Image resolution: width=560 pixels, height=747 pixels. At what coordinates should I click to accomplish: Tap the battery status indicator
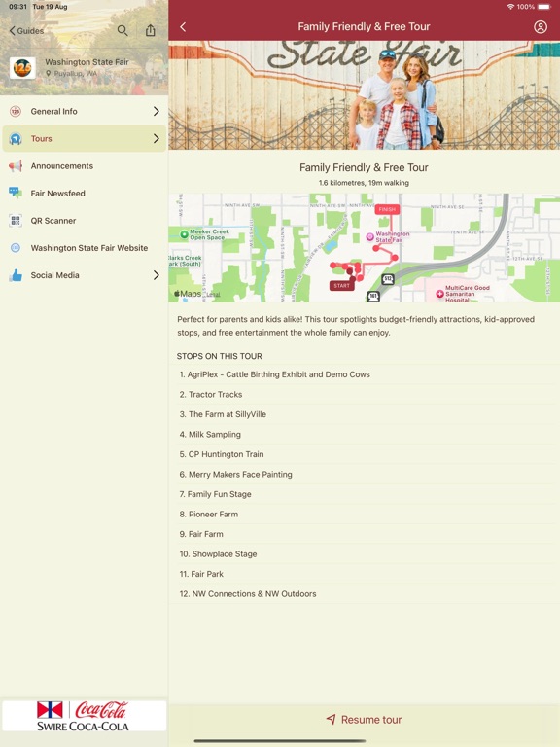tap(544, 7)
